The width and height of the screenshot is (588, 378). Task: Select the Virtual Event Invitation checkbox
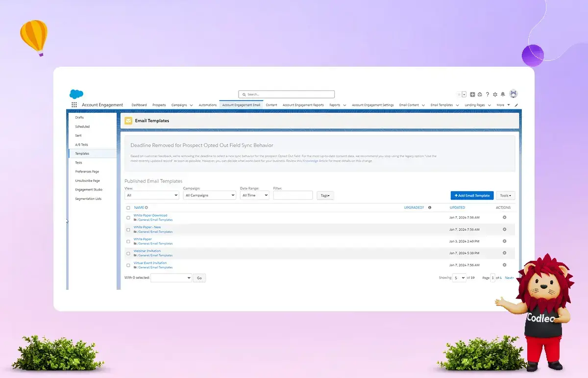[x=128, y=265]
